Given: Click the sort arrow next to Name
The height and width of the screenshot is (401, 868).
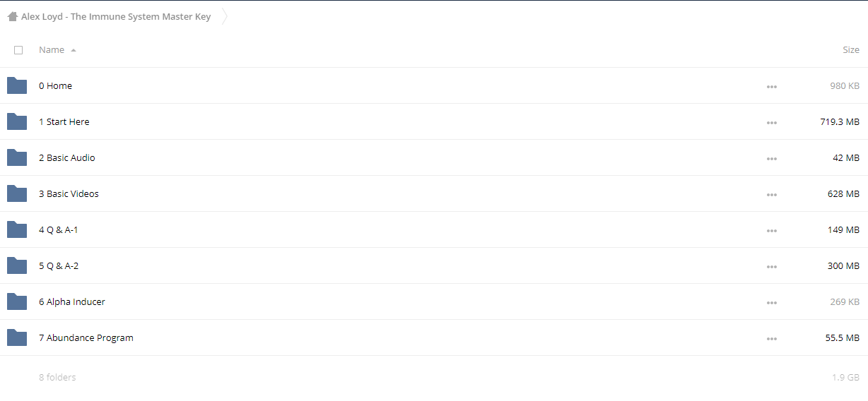Looking at the screenshot, I should click(74, 50).
